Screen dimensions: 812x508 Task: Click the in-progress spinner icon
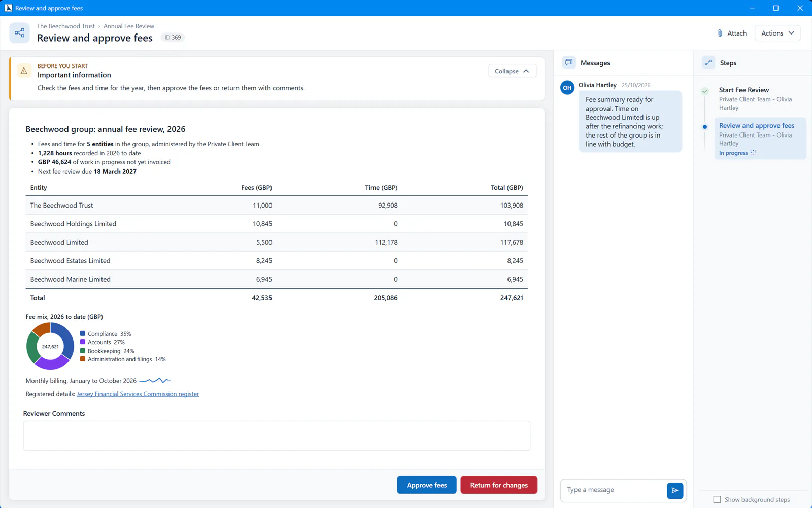pos(753,153)
